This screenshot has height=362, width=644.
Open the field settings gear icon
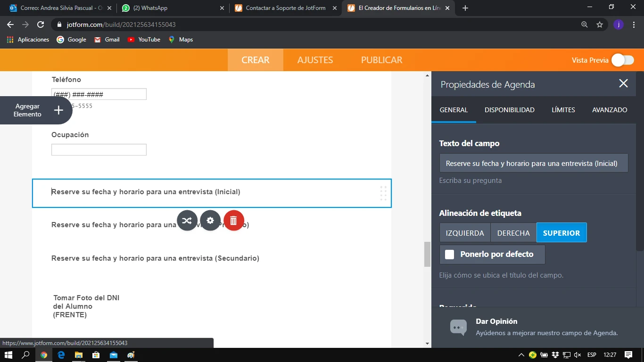210,220
